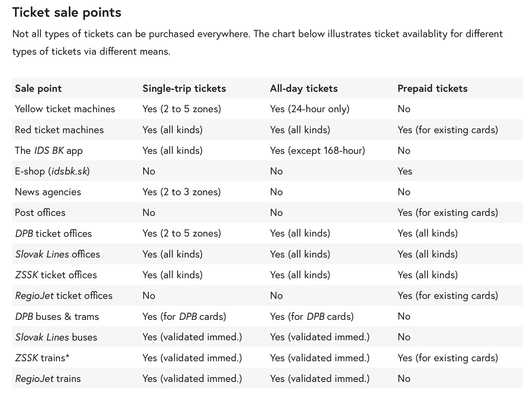The height and width of the screenshot is (404, 532).
Task: Click the "ZSSK ticket offices" row label
Action: [x=56, y=275]
